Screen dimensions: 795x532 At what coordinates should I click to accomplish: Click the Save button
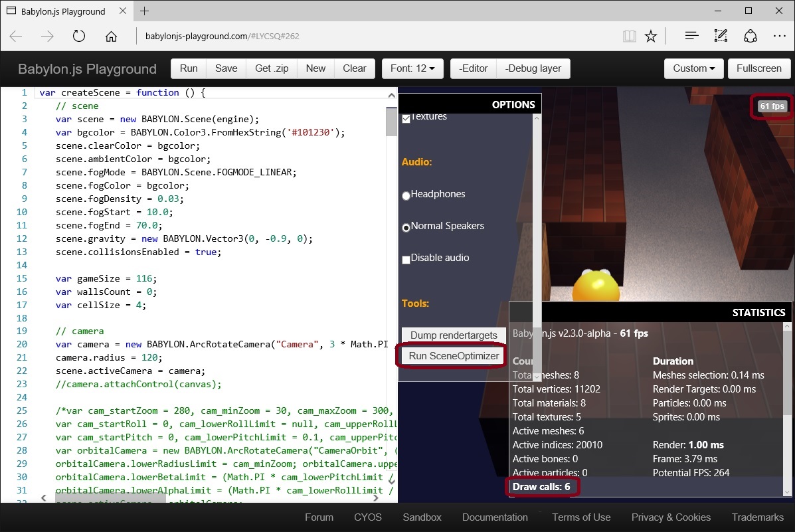(x=226, y=68)
